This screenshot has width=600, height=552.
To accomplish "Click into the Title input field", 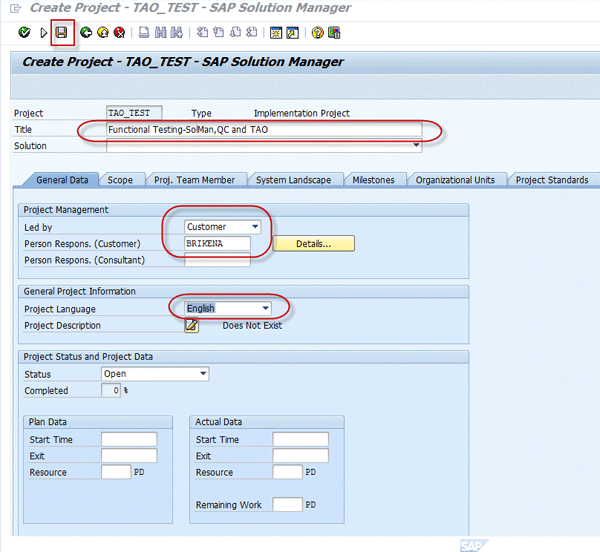I will click(264, 129).
